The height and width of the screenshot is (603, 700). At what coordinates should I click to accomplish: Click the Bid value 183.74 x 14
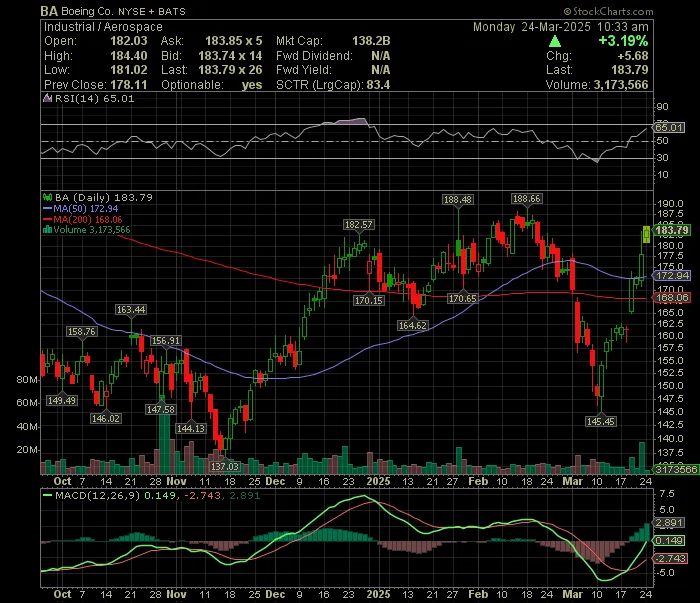point(230,56)
